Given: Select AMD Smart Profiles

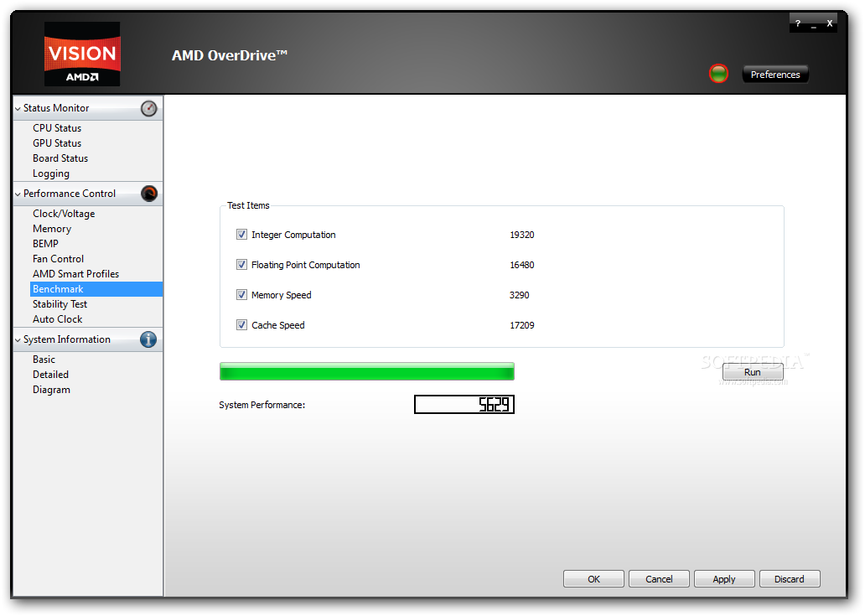Looking at the screenshot, I should 75,274.
